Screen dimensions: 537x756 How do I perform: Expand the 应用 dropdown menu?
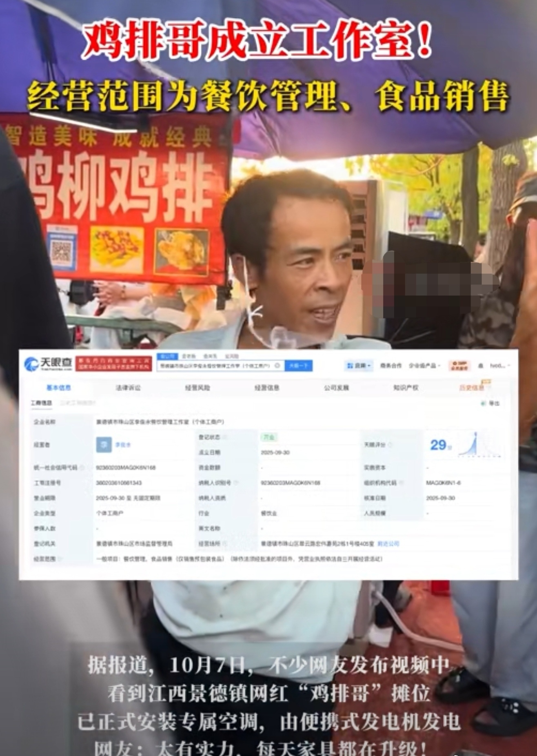(359, 366)
